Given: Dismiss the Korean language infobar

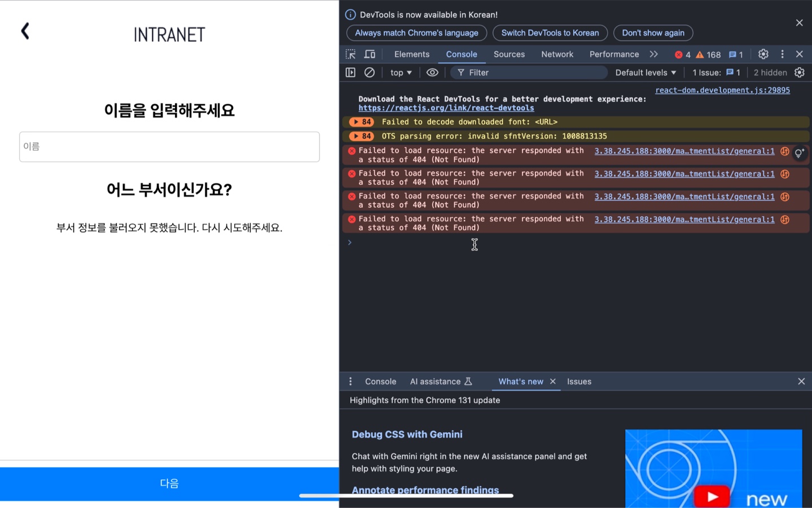Looking at the screenshot, I should click(x=799, y=23).
